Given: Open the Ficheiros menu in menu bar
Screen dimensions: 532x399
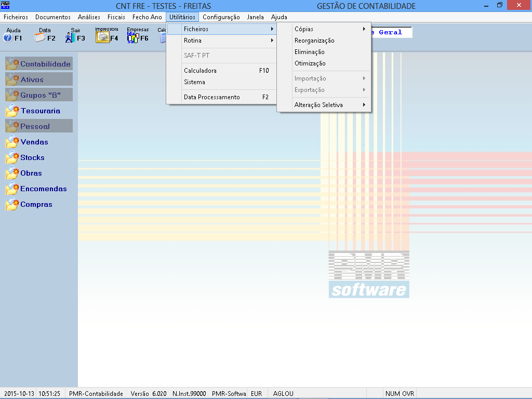Looking at the screenshot, I should [x=16, y=17].
